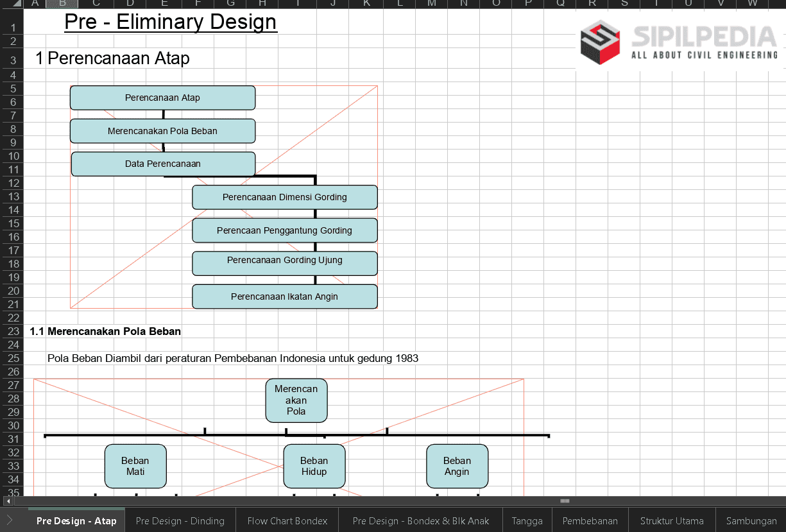Select row 23 header

click(13, 331)
